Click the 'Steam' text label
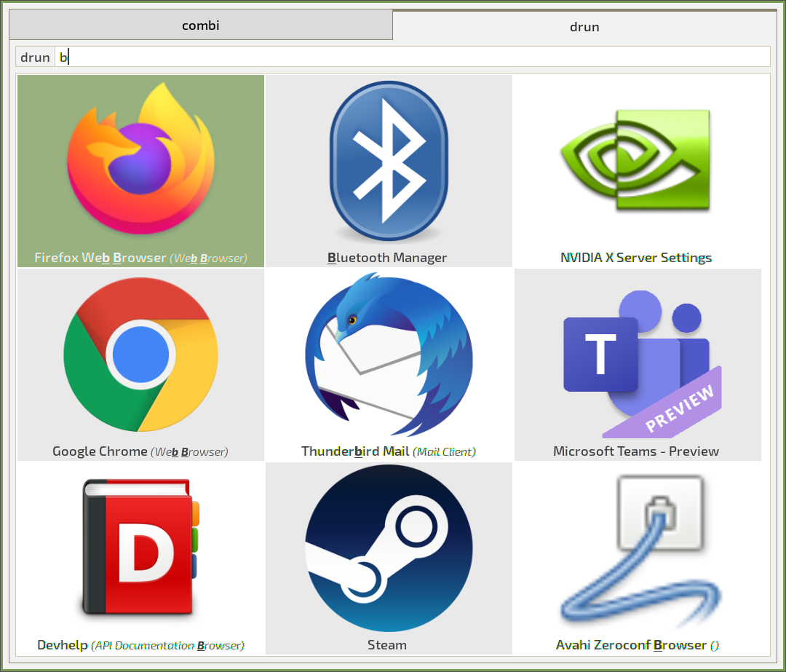This screenshot has width=786, height=672. (x=387, y=645)
